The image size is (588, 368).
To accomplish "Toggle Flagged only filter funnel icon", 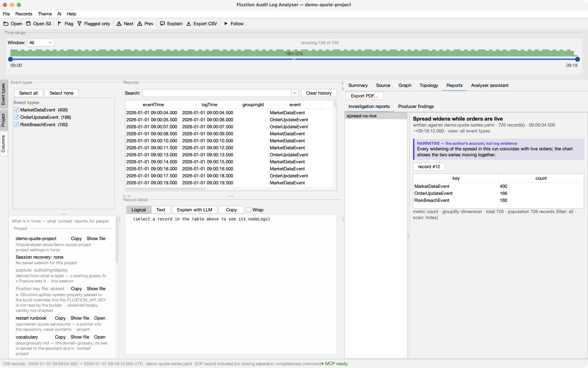I will pos(79,24).
